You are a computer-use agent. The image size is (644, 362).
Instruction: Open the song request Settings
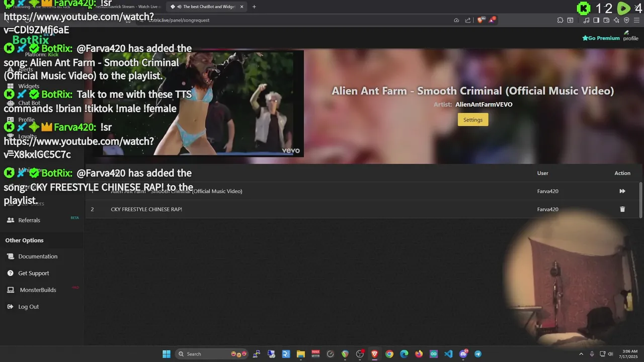[473, 120]
